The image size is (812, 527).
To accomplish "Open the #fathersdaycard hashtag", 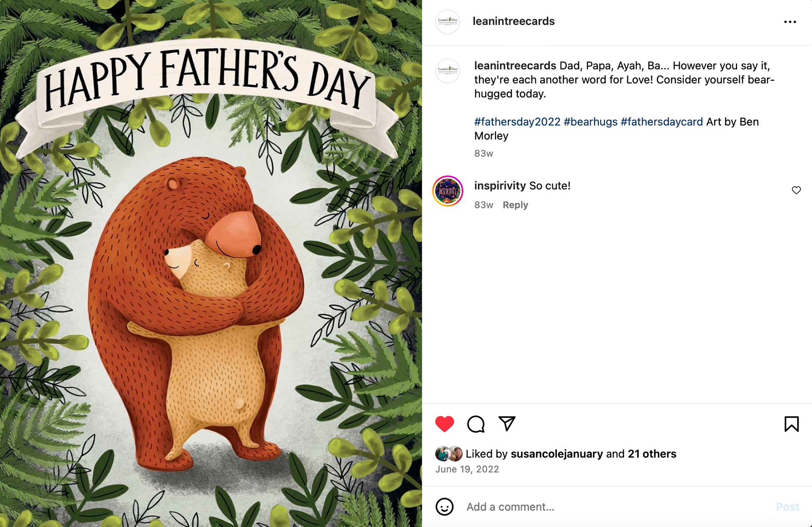I will coord(661,122).
